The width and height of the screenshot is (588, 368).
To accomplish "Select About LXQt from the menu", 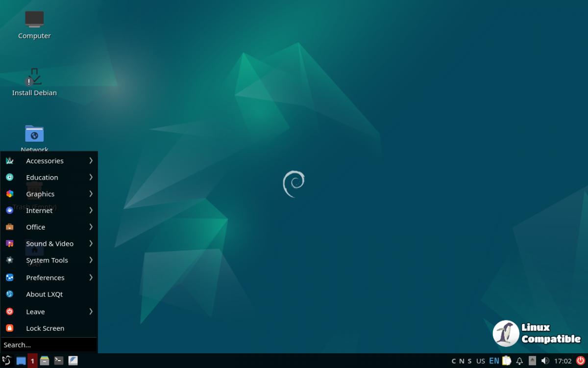I will point(44,294).
